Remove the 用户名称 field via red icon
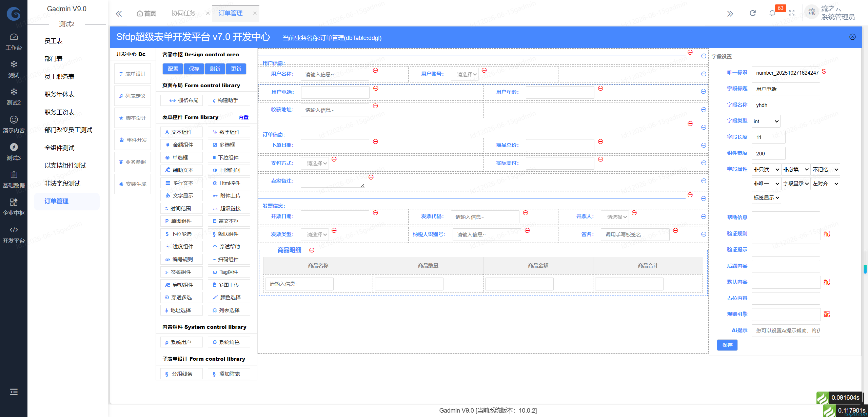This screenshot has width=868, height=417. pos(375,70)
